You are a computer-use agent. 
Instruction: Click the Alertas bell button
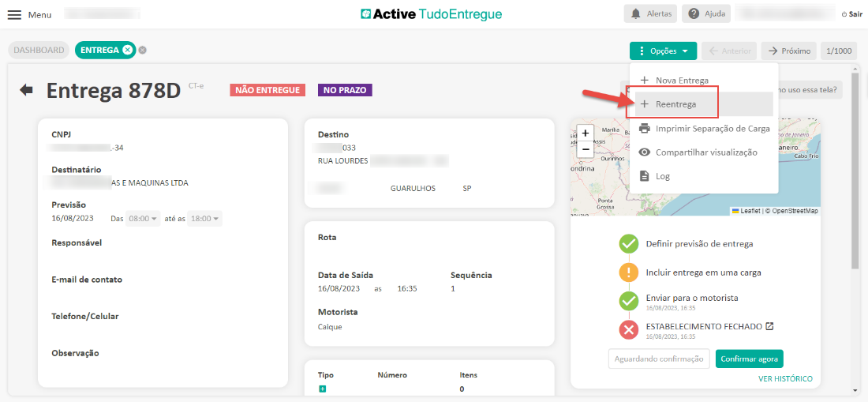point(650,14)
